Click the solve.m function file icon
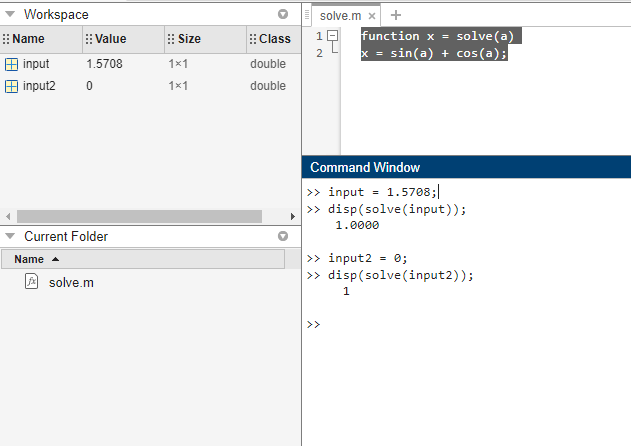Screen dimensions: 631x446 pyautogui.click(x=31, y=282)
